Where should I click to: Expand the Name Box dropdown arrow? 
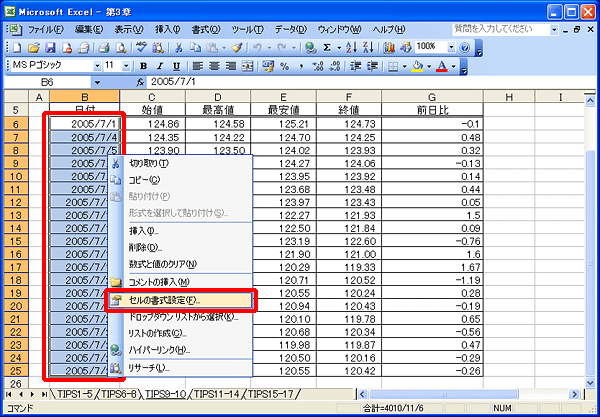(x=97, y=82)
